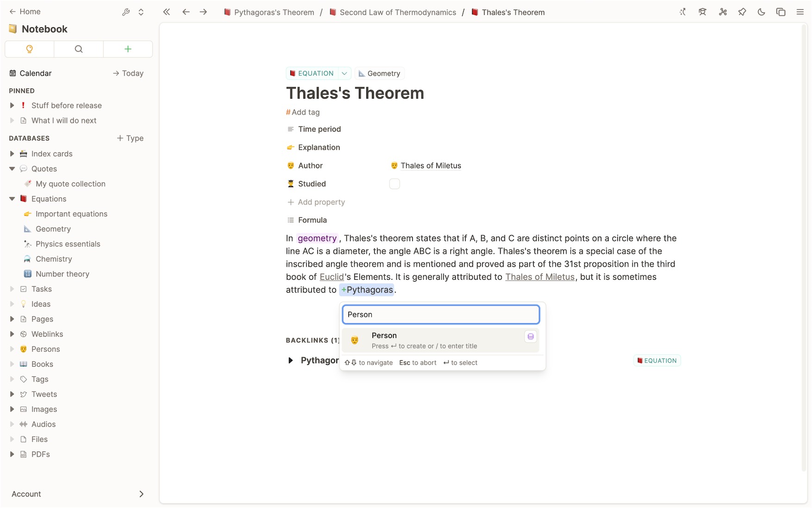Open Euclid link in text
812x508 pixels.
(332, 277)
